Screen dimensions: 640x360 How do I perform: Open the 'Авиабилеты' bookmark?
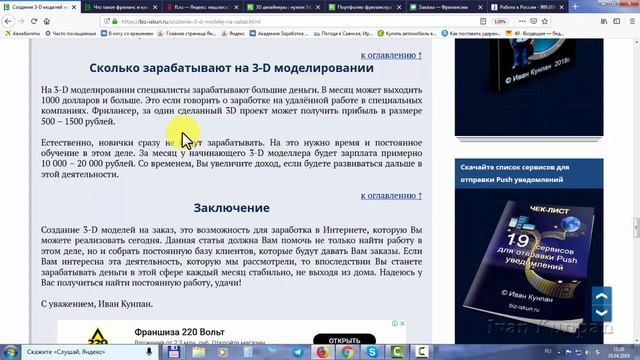(22, 33)
